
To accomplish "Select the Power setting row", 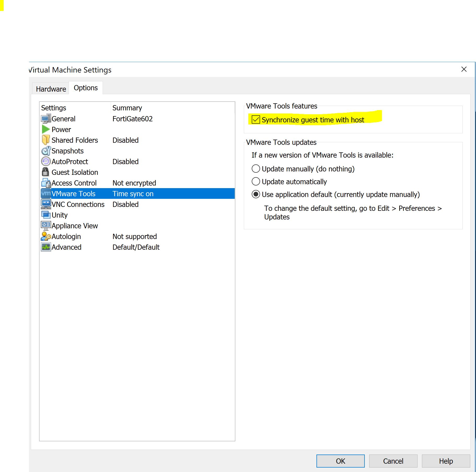I will pyautogui.click(x=137, y=129).
